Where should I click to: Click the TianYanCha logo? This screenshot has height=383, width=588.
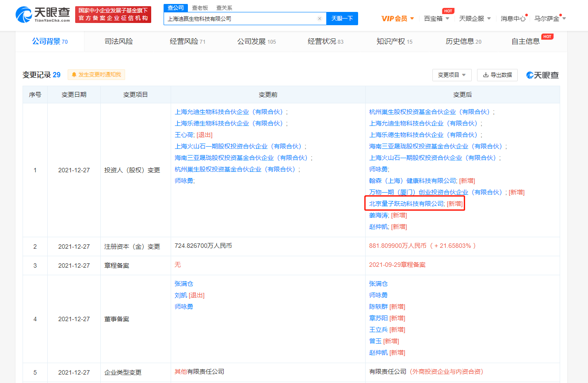(43, 15)
